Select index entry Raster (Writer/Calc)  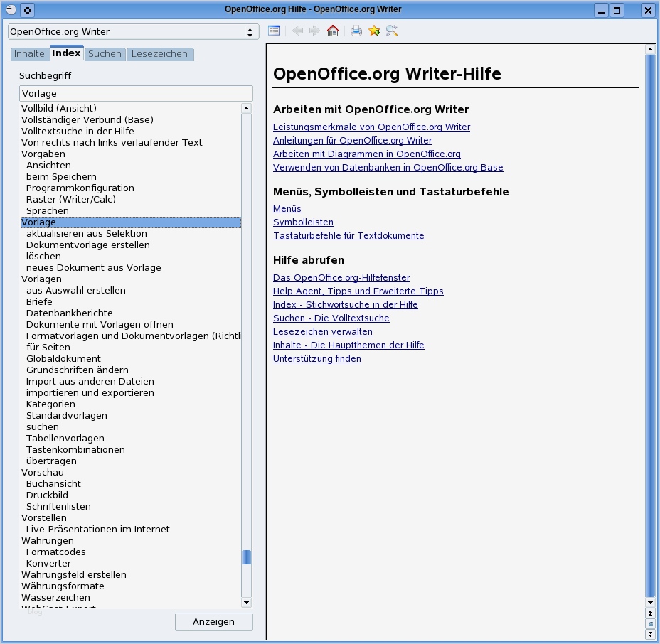tap(70, 199)
